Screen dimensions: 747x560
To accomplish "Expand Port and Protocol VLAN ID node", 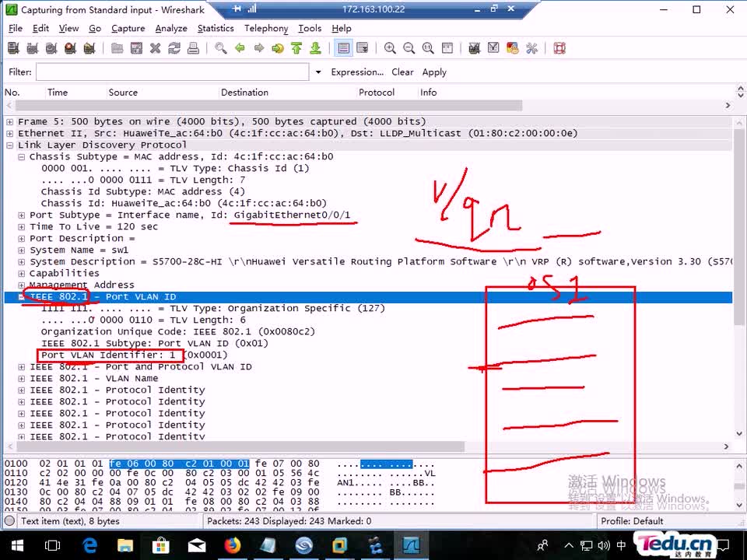I will (22, 367).
